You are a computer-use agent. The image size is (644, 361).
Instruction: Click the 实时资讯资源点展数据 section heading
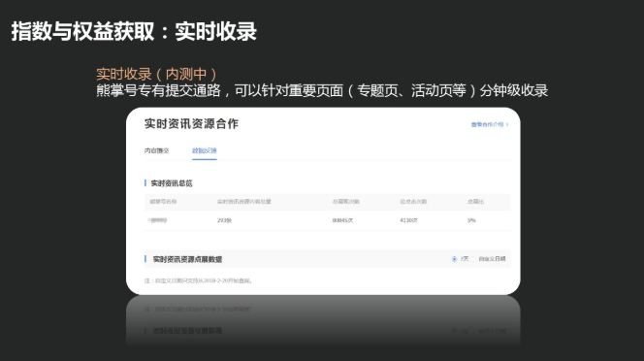(x=187, y=259)
